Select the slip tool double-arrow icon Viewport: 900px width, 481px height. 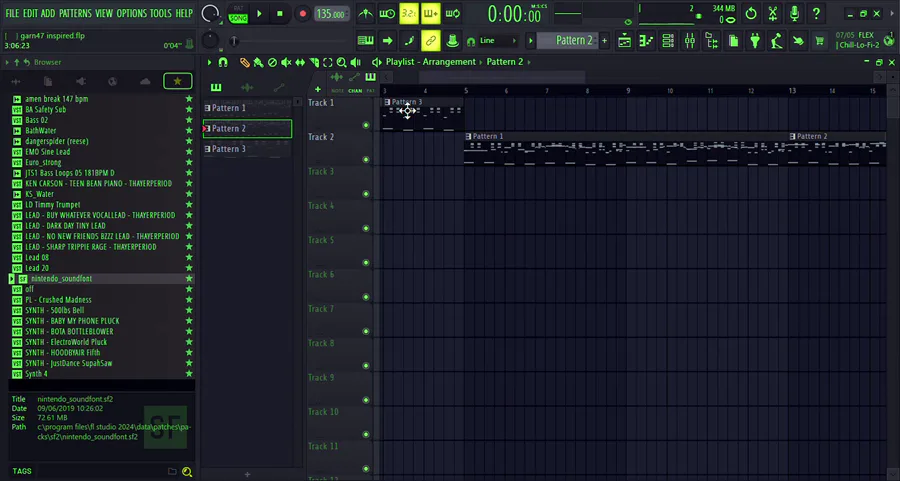click(300, 62)
